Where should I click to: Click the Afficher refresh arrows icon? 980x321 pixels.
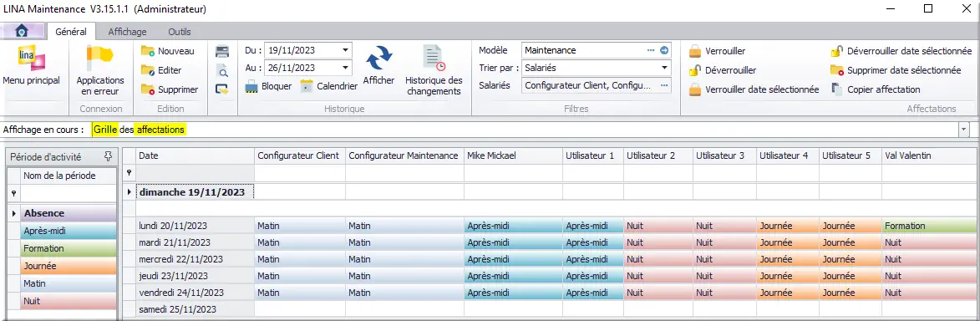pos(378,59)
